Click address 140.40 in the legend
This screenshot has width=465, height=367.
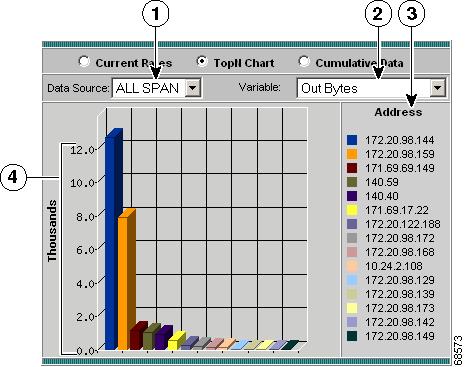(382, 196)
